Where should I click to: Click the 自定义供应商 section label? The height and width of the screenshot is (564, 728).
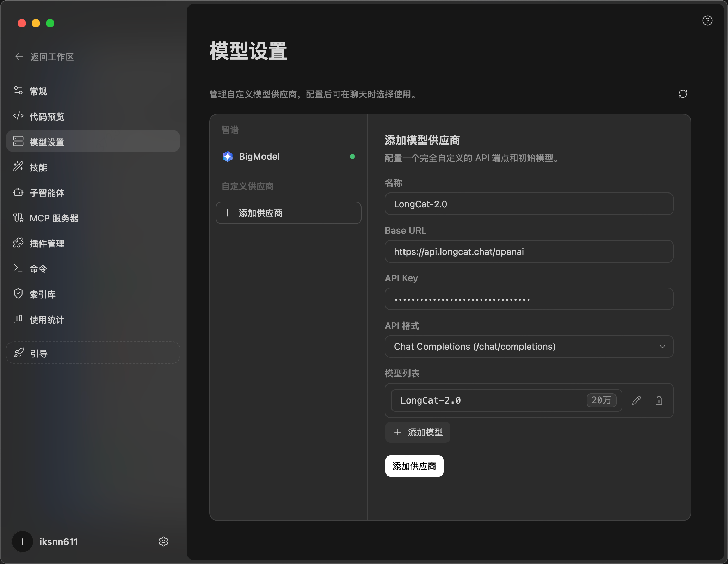click(x=247, y=186)
